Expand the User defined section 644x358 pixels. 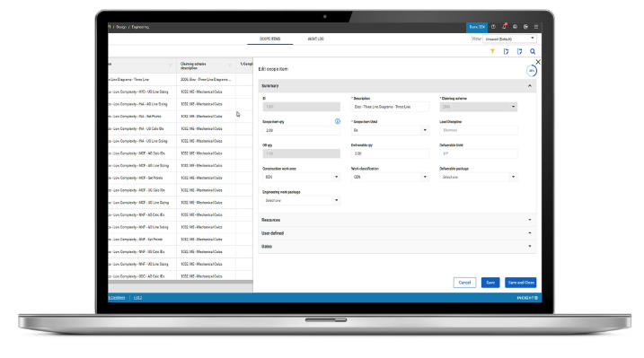(397, 233)
